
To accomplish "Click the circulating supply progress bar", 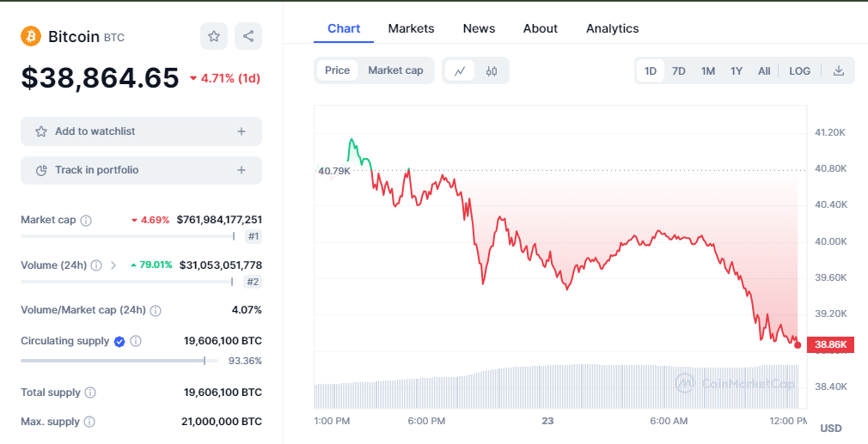I will point(119,361).
